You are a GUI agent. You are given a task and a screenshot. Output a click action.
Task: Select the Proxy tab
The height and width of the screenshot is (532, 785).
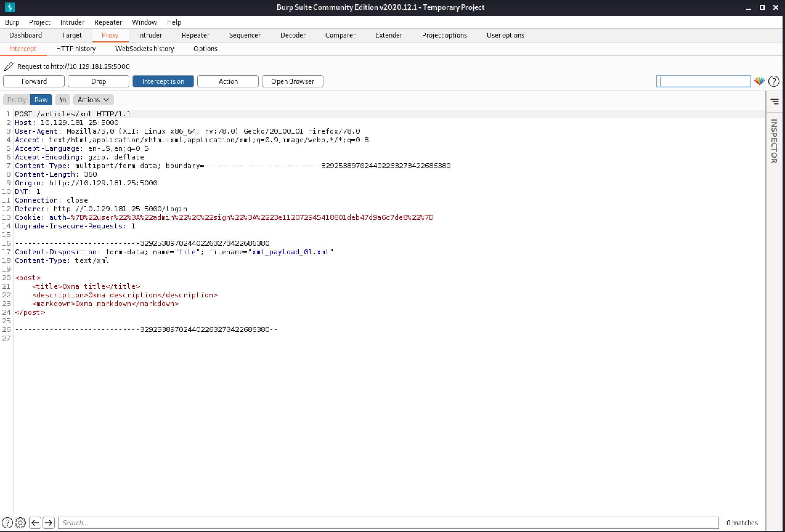coord(110,35)
